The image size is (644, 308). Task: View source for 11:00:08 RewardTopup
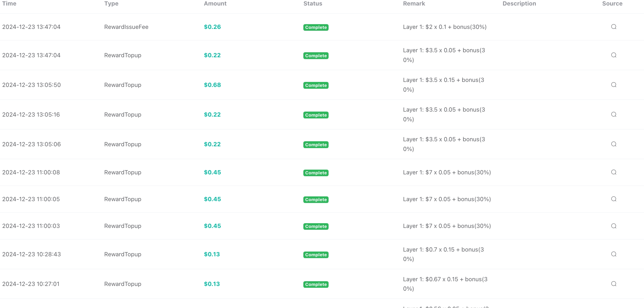[x=614, y=172]
